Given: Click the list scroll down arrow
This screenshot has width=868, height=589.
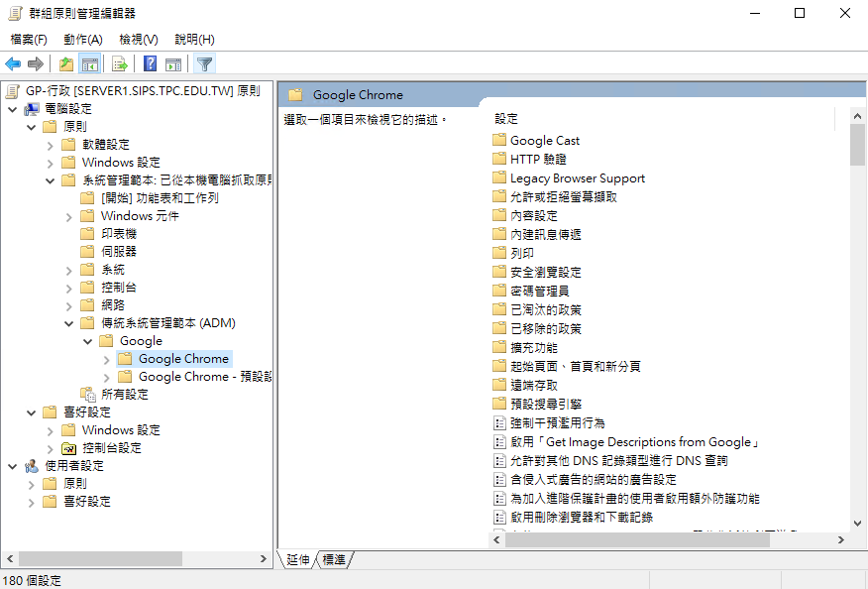Looking at the screenshot, I should pos(857,524).
